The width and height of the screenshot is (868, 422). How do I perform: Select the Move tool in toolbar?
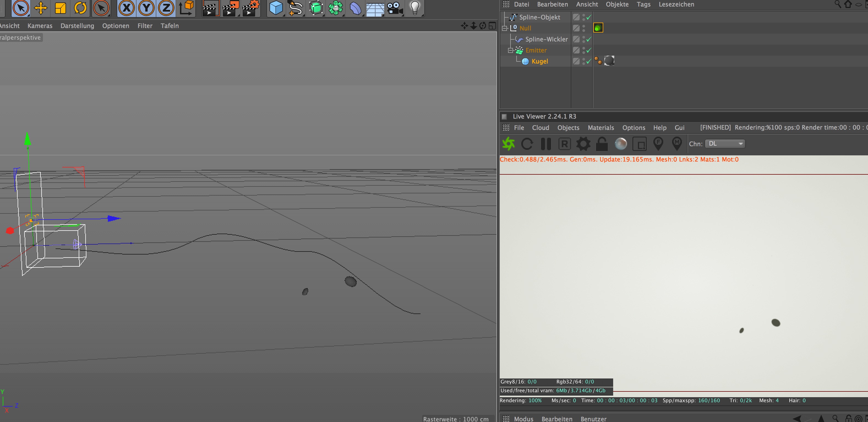[x=40, y=8]
